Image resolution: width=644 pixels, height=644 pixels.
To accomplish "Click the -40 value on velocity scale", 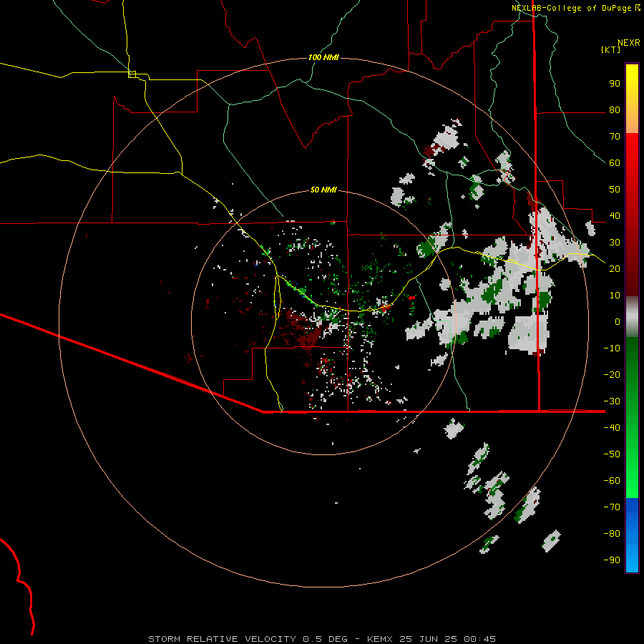I will 612,428.
